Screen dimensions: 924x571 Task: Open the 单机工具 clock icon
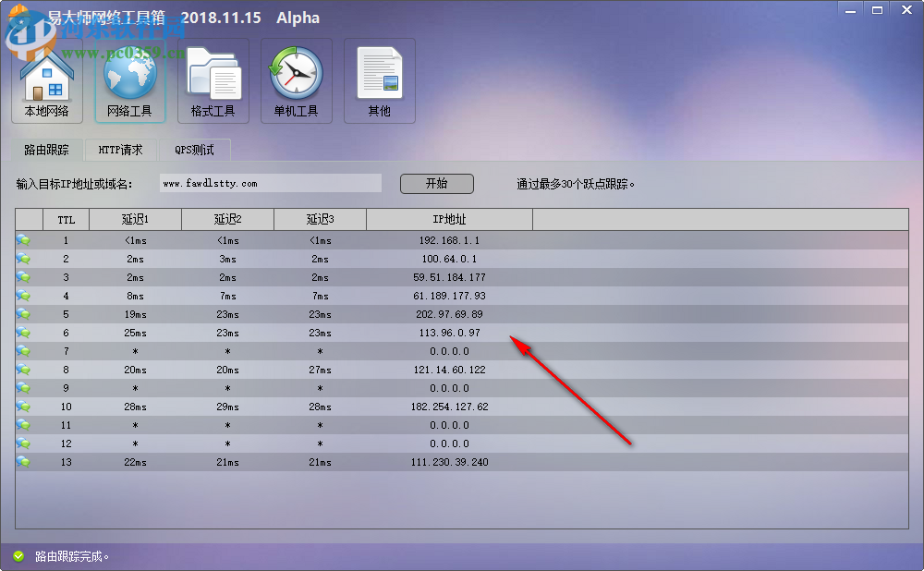pos(296,79)
